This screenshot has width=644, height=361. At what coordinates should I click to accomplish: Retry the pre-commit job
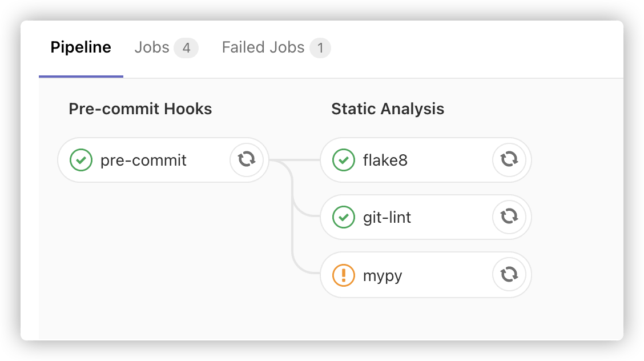pos(247,159)
